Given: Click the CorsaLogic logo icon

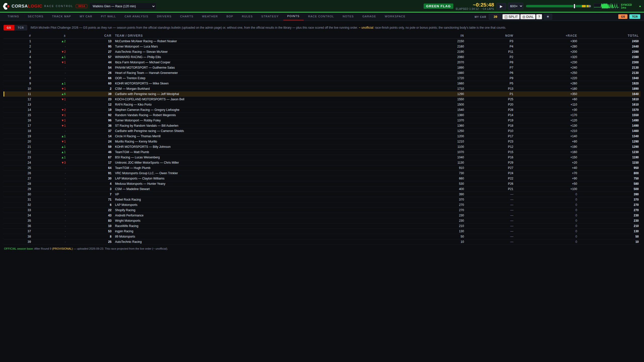Looking at the screenshot, I should coord(6,6).
